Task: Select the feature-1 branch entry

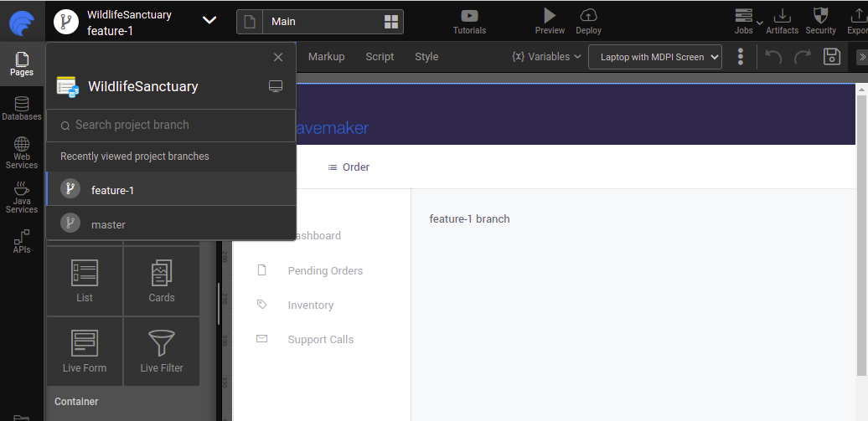Action: tap(112, 190)
